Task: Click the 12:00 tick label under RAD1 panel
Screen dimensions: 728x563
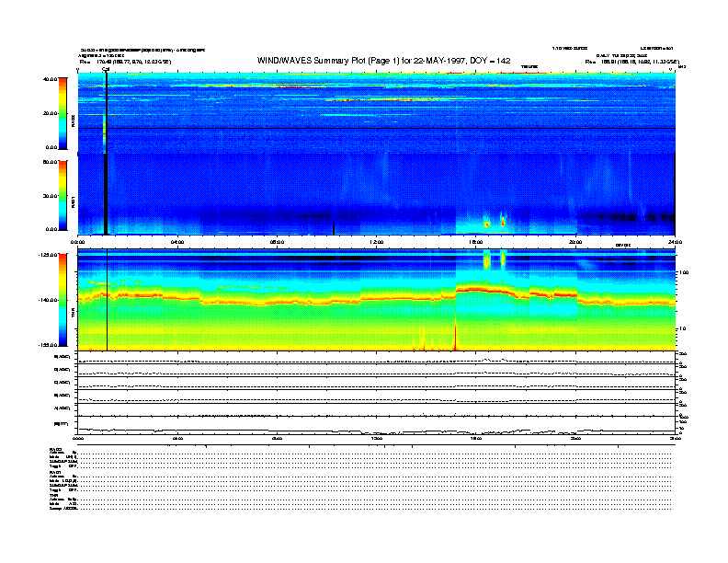Action: 377,242
